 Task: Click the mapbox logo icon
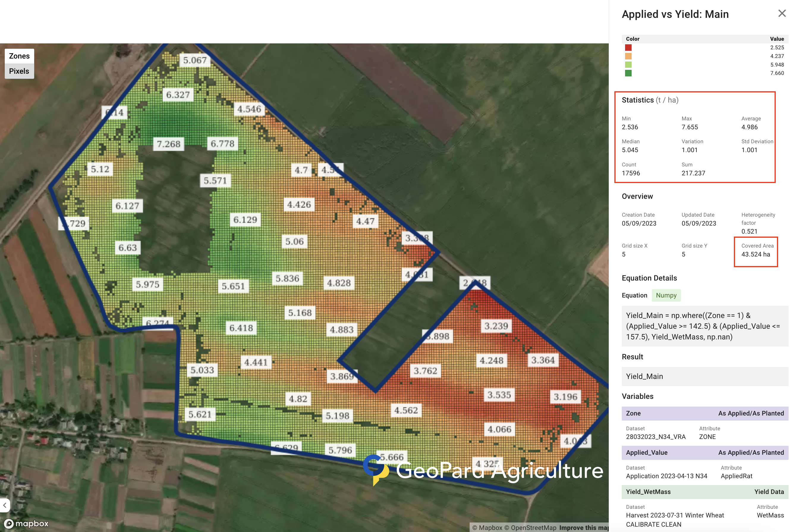(9, 523)
